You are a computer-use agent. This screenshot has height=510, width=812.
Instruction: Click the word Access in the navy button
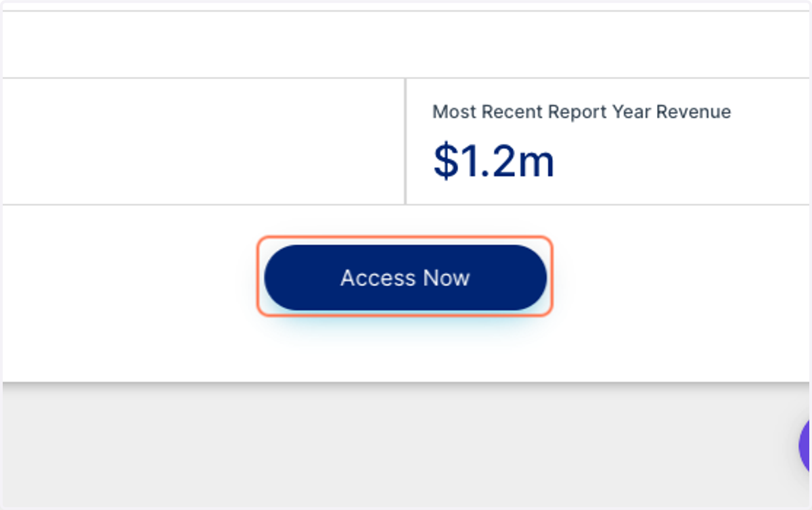378,278
